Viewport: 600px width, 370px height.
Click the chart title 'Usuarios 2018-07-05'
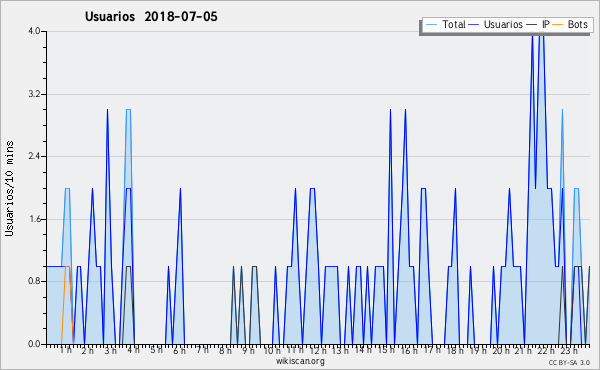[x=151, y=16]
